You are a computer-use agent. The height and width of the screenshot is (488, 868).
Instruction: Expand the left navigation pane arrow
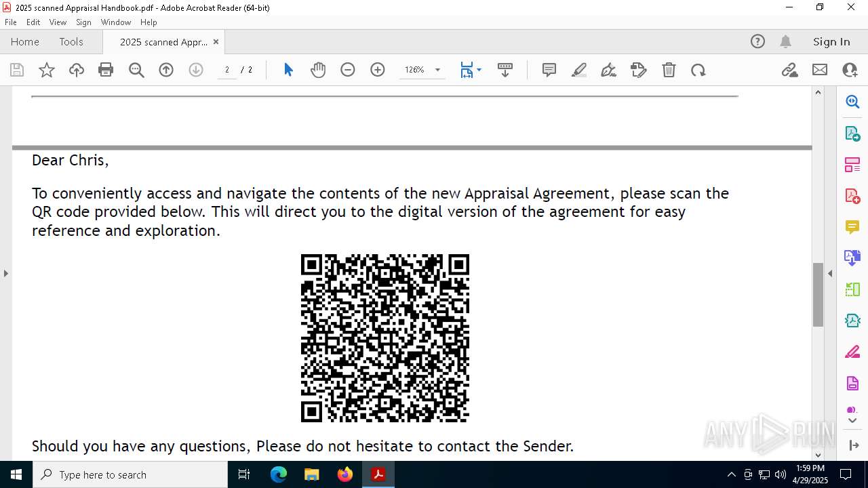click(5, 273)
